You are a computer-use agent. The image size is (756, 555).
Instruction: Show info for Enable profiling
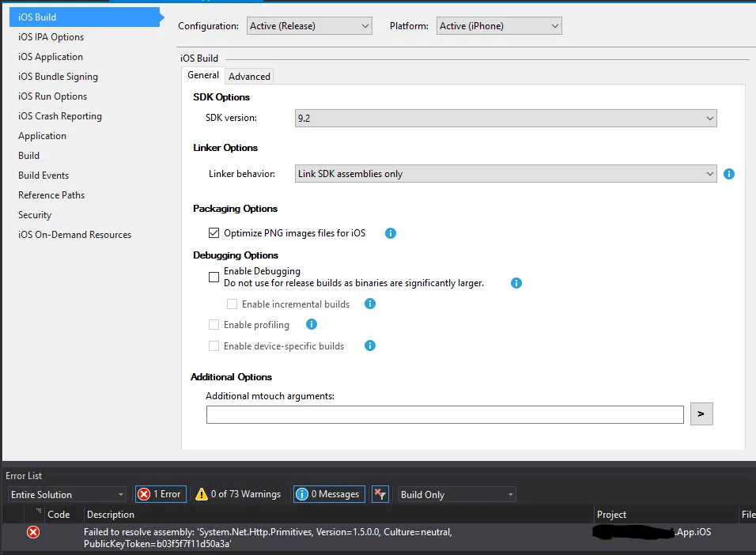(312, 324)
